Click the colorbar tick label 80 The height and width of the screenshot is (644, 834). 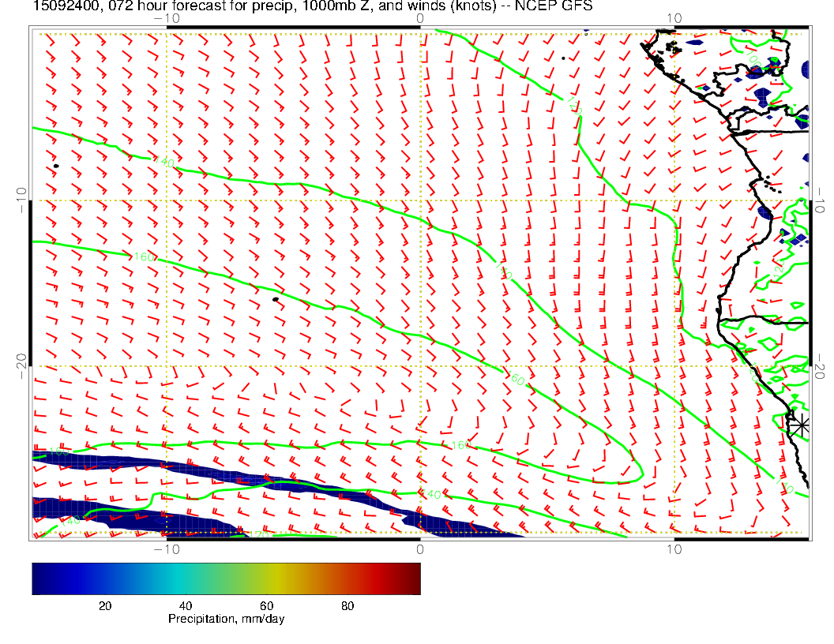[x=347, y=606]
